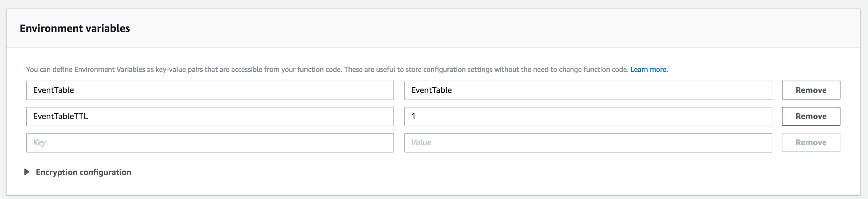Viewport: 868px width, 199px height.
Task: Select the value field containing 1
Action: coord(588,117)
